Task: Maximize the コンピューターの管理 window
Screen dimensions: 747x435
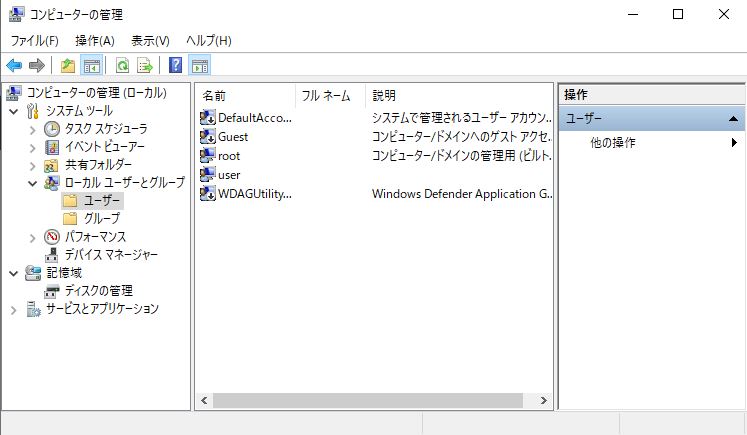Action: 677,14
